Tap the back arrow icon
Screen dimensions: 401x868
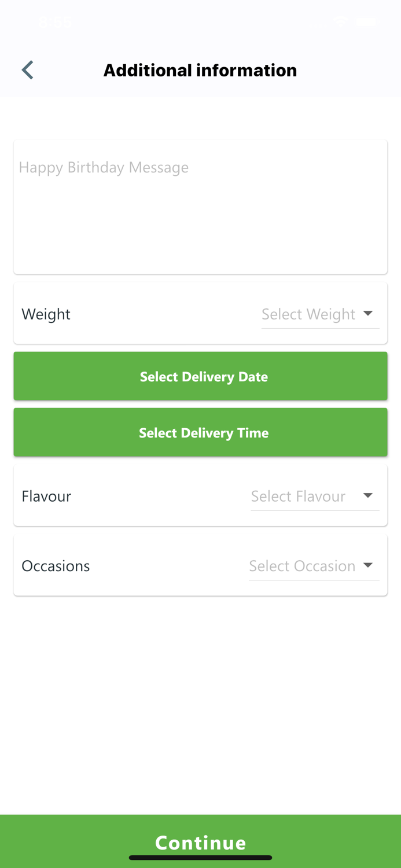[x=27, y=70]
